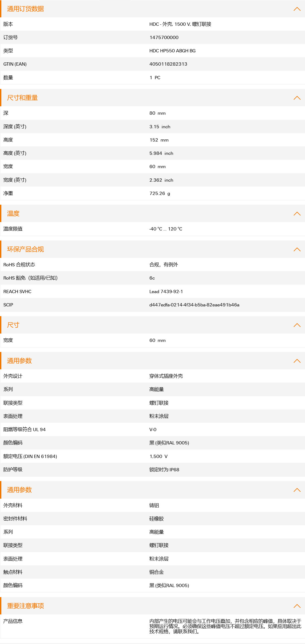The width and height of the screenshot is (305, 644).
Task: Click the 阻燃等级符合 UL 94 label
Action: pyautogui.click(x=24, y=430)
